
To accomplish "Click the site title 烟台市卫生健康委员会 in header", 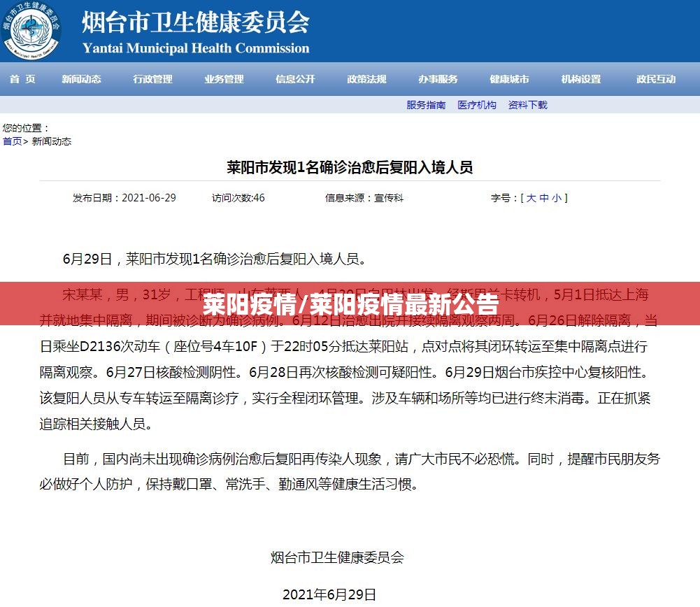I will [x=196, y=22].
